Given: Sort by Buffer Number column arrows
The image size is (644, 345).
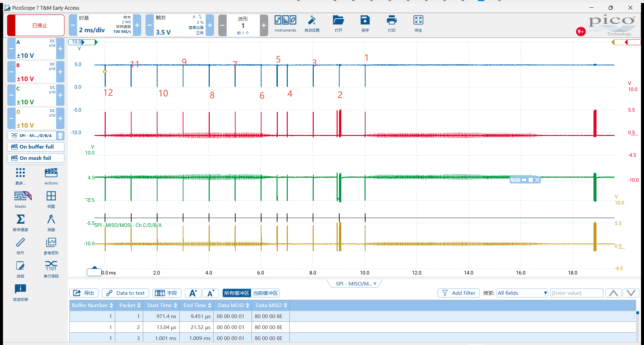Looking at the screenshot, I should point(111,305).
